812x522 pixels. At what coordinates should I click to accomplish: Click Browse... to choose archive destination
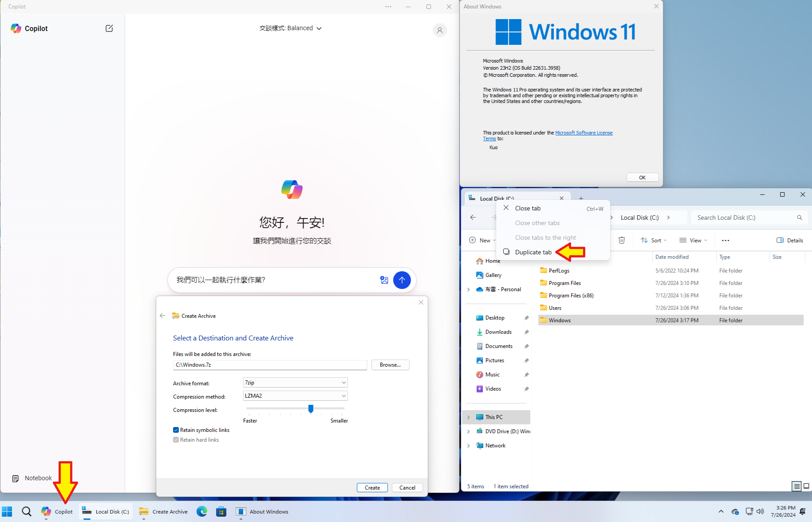390,365
